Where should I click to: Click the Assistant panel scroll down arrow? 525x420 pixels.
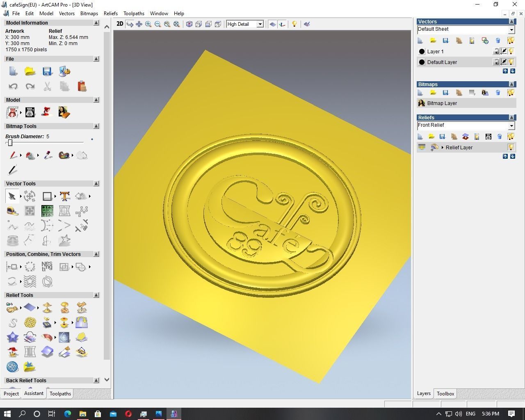(107, 380)
